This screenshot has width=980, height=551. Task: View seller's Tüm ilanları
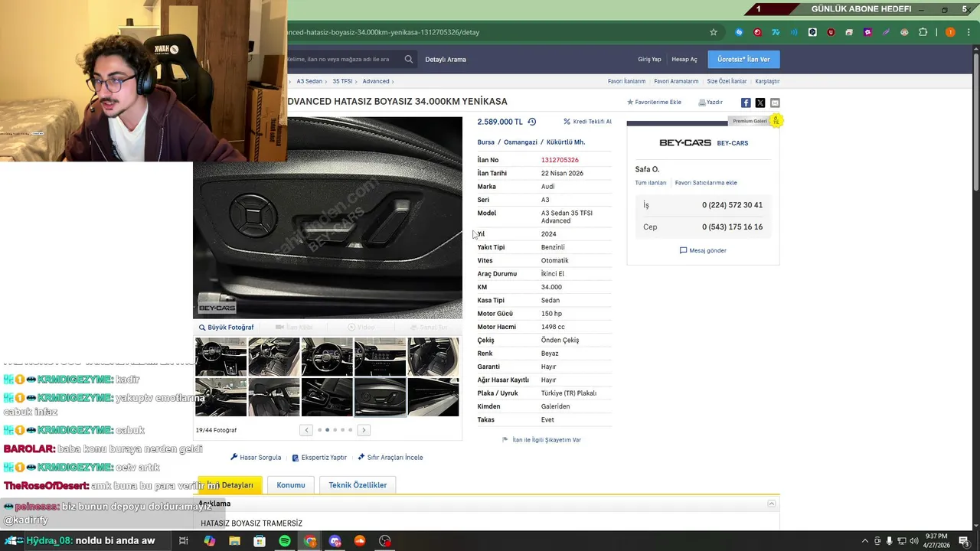pos(651,183)
